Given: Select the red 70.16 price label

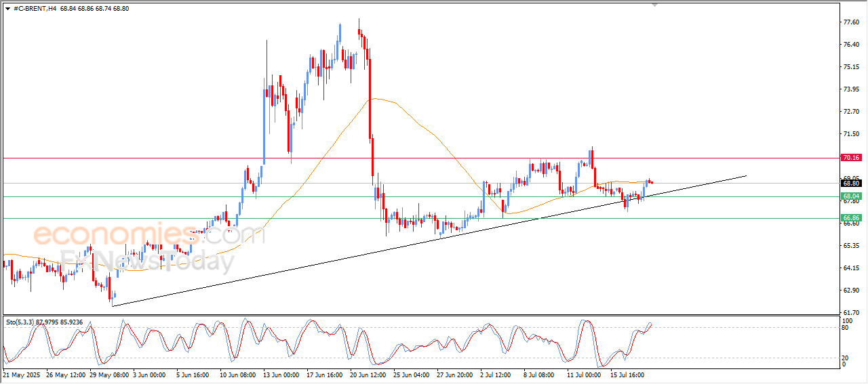Looking at the screenshot, I should point(851,158).
